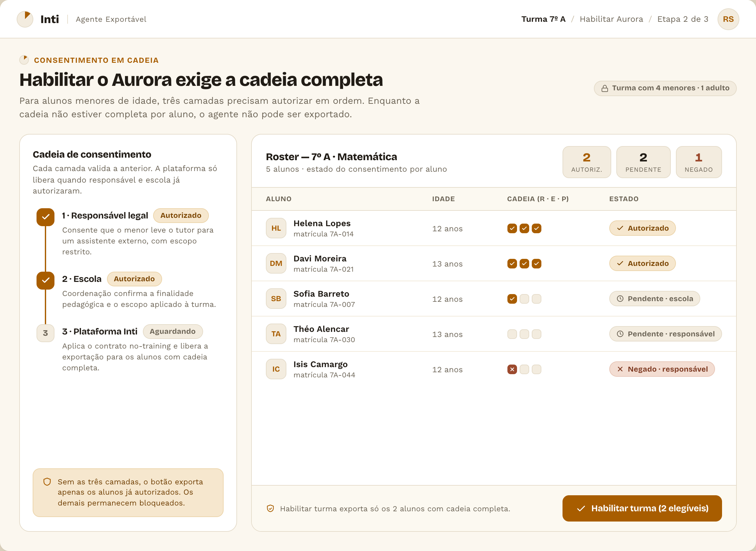Click 'CADEIA (R · E · P)' column header
756x551 pixels.
(538, 199)
